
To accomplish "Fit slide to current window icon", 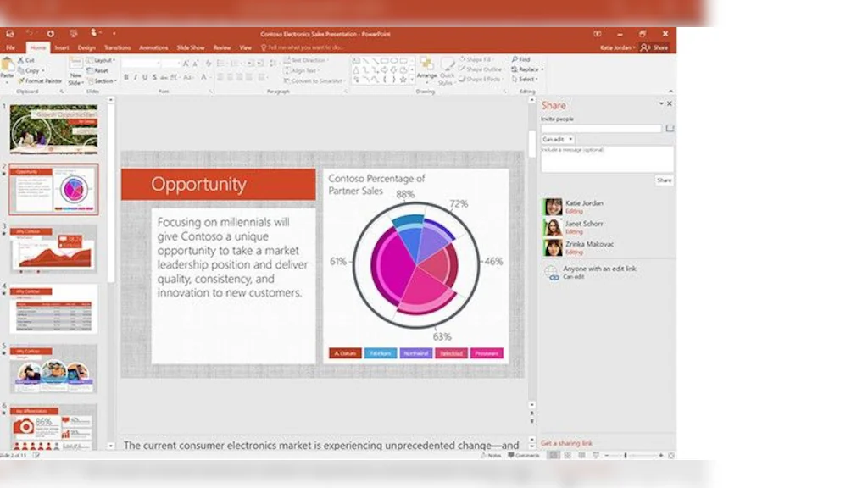I will pyautogui.click(x=671, y=455).
